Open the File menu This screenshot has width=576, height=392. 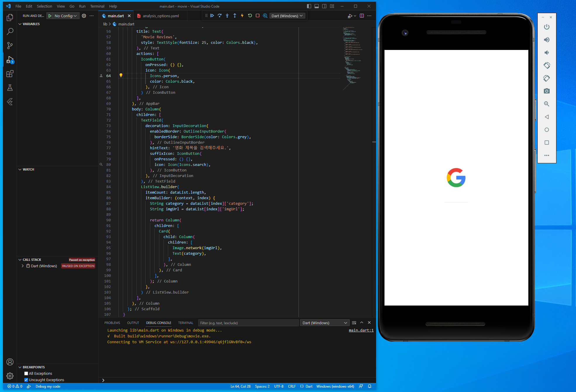point(18,6)
